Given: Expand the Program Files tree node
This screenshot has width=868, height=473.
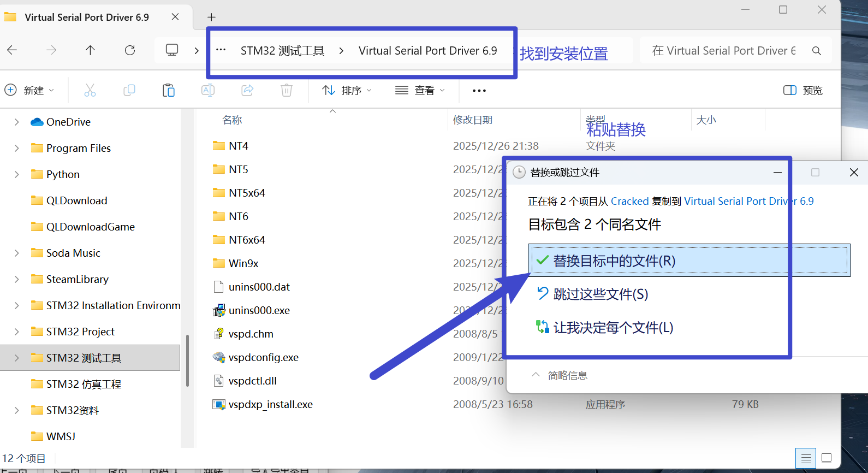Looking at the screenshot, I should (16, 148).
